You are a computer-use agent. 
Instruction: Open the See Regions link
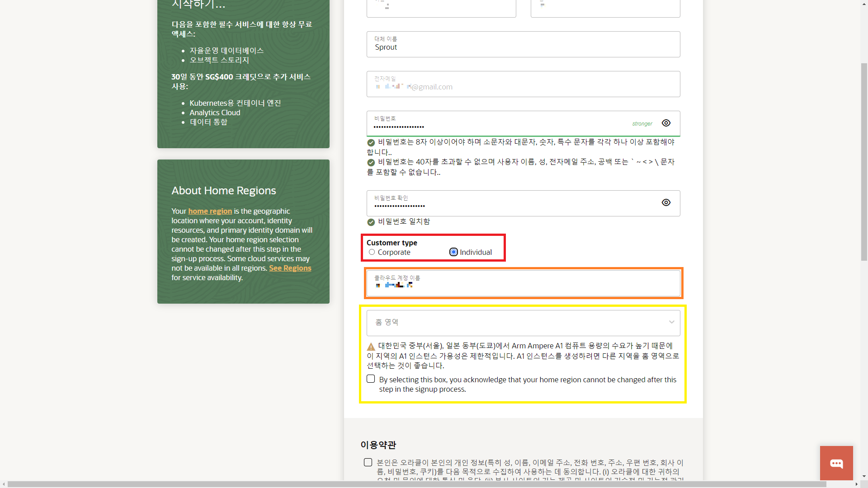click(290, 268)
